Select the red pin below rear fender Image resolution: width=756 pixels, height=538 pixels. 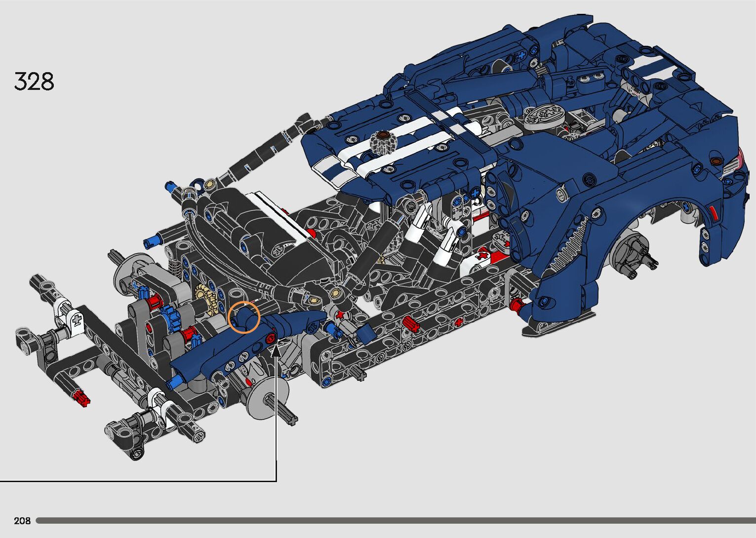pyautogui.click(x=517, y=305)
